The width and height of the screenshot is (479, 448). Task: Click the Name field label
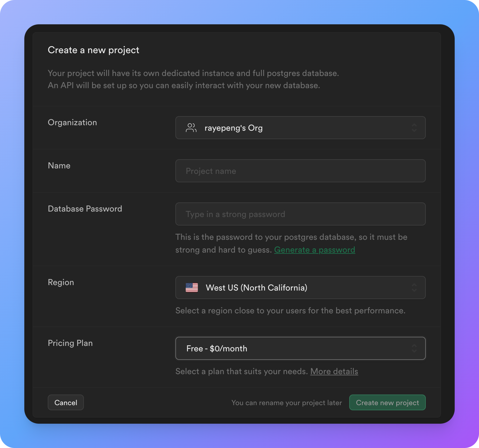coord(59,166)
